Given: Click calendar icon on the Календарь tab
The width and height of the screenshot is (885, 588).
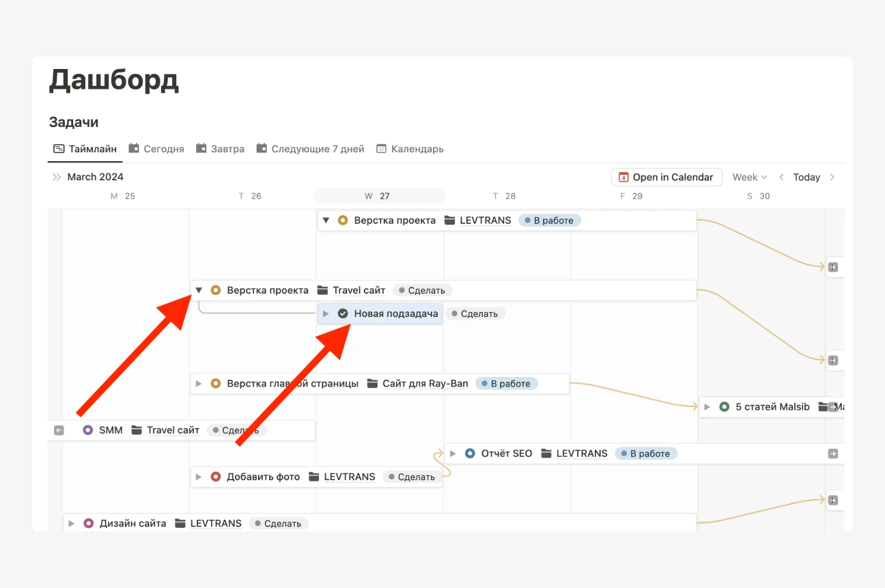Looking at the screenshot, I should (x=381, y=149).
